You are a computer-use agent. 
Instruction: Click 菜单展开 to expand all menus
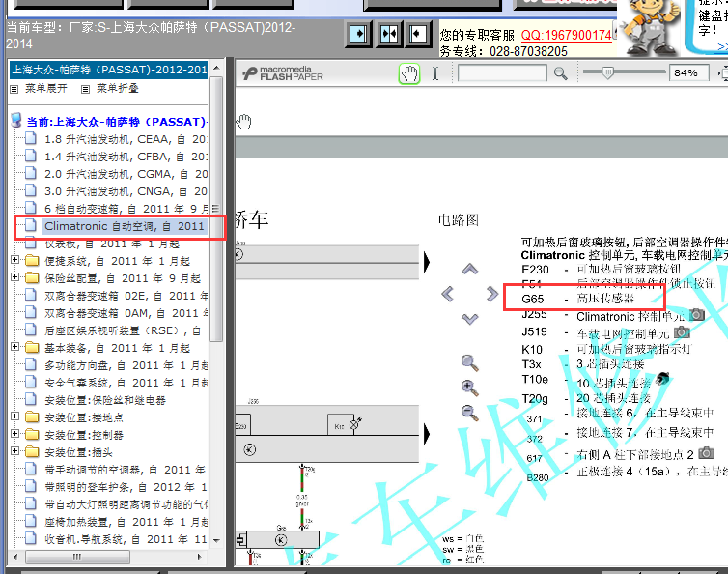(x=46, y=88)
